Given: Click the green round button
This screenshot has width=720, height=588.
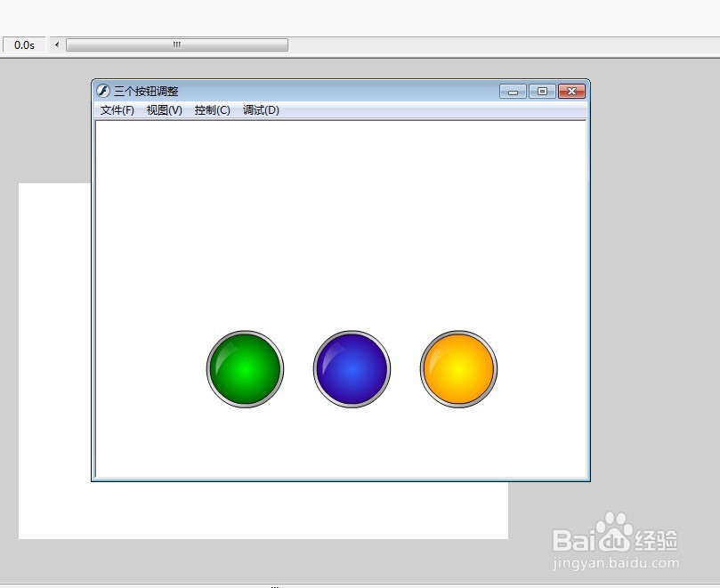Looking at the screenshot, I should click(x=246, y=369).
